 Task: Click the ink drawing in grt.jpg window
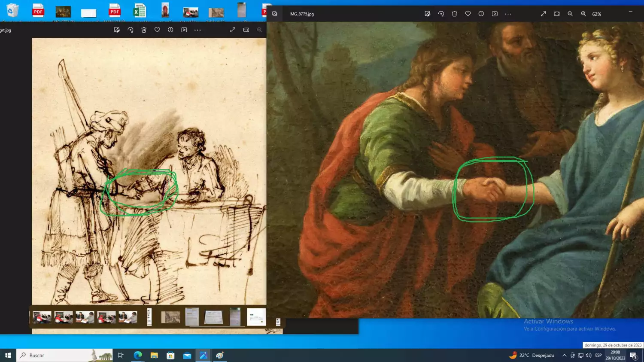pos(149,171)
